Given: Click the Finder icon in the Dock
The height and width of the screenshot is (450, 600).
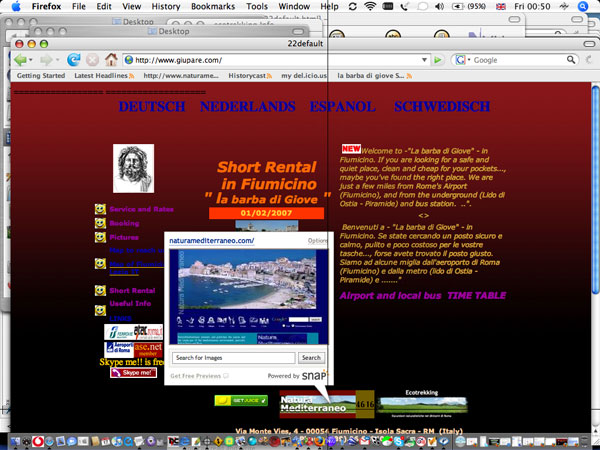Looking at the screenshot, I should (x=16, y=441).
